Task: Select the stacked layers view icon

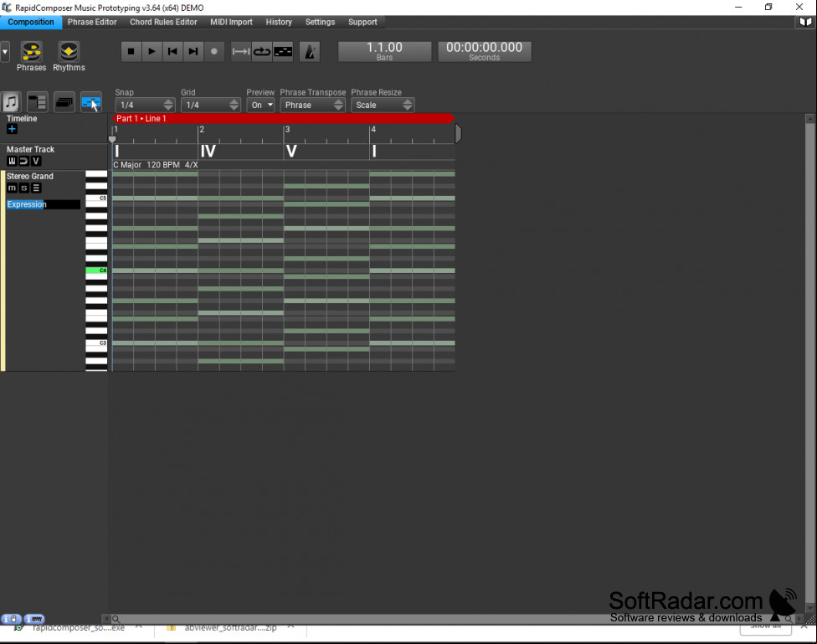Action: [x=64, y=101]
